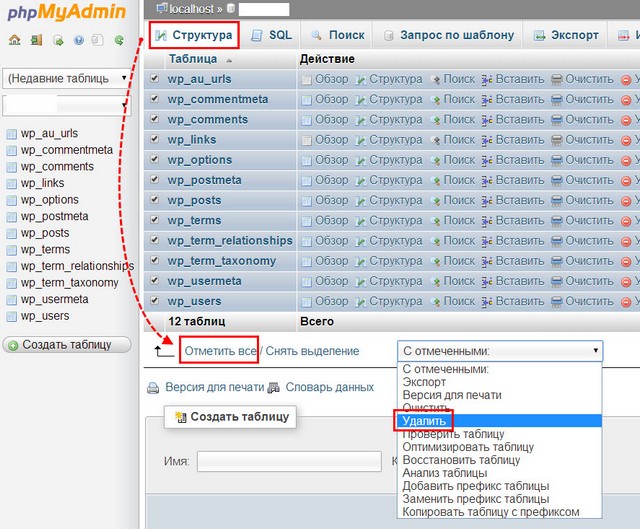Image resolution: width=640 pixels, height=529 pixels.
Task: Sort by the Таблица column header
Action: pos(193,59)
